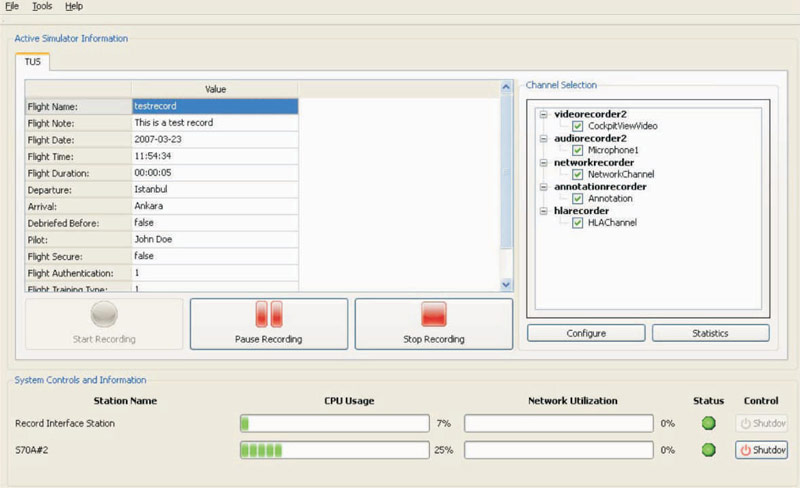Collapse the videorecorder2 tree node
The height and width of the screenshot is (488, 800).
(543, 114)
